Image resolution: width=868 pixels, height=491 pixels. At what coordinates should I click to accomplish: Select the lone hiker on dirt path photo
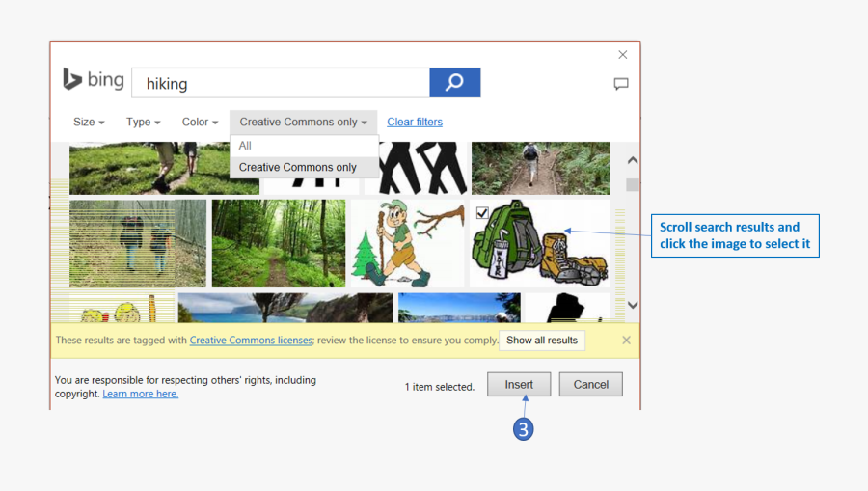[541, 168]
